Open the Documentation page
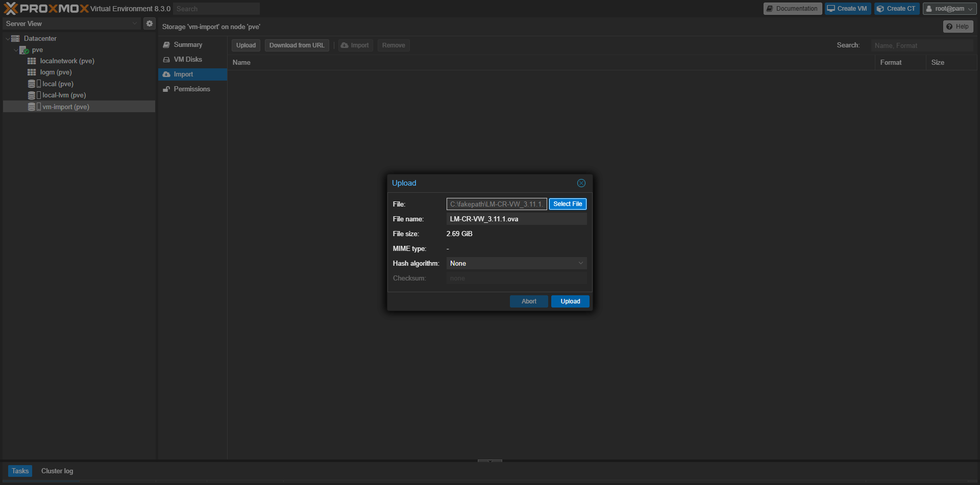980x485 pixels. pyautogui.click(x=792, y=9)
